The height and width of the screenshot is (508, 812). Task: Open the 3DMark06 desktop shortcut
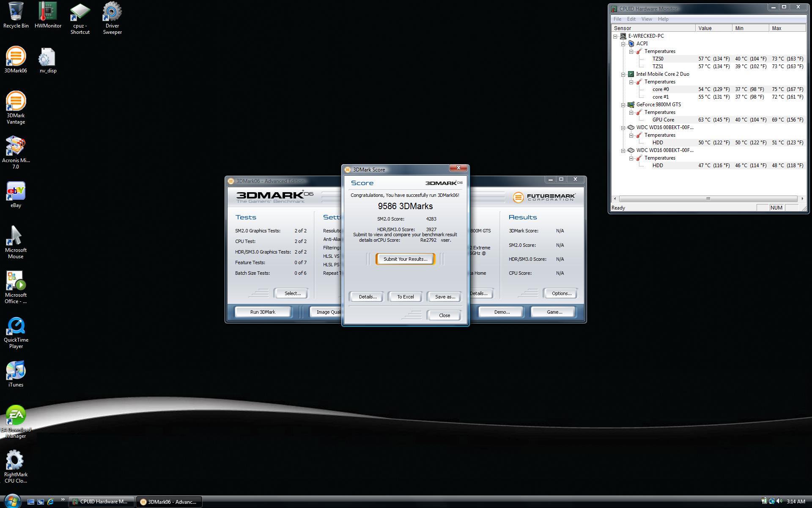tap(16, 60)
